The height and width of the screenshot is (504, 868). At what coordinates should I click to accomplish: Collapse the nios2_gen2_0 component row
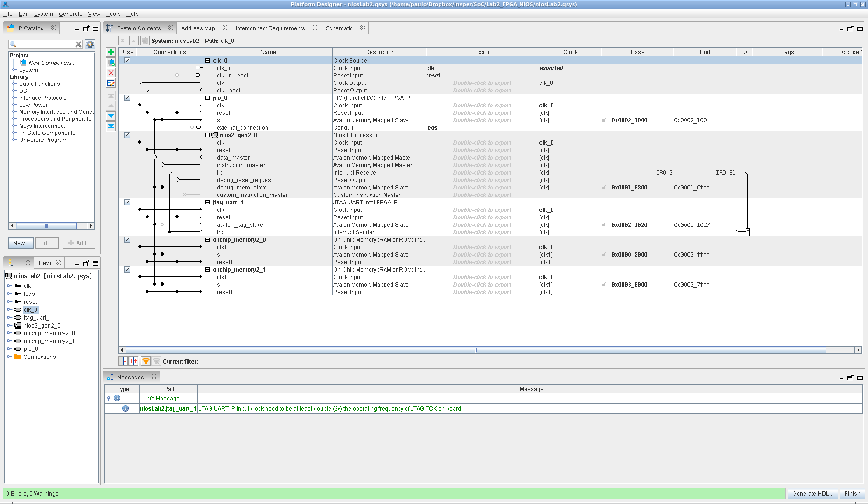coord(208,135)
